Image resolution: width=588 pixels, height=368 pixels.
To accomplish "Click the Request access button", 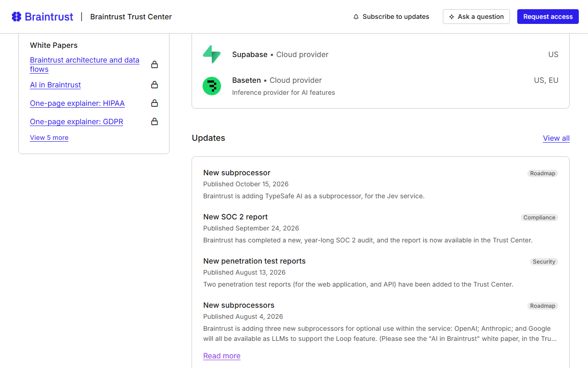I will click(x=548, y=17).
